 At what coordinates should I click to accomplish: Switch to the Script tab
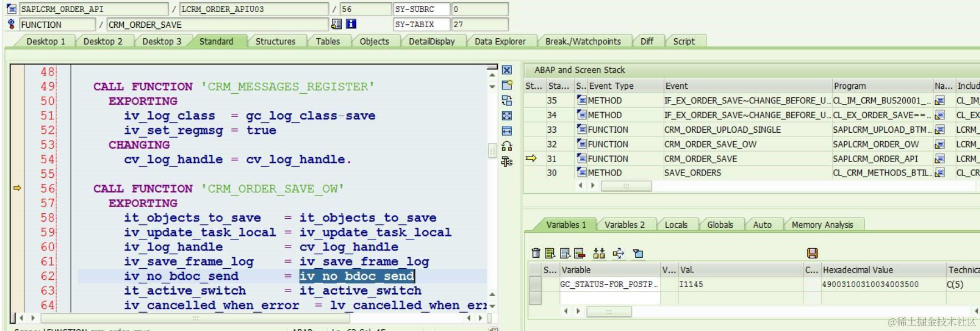pyautogui.click(x=684, y=41)
